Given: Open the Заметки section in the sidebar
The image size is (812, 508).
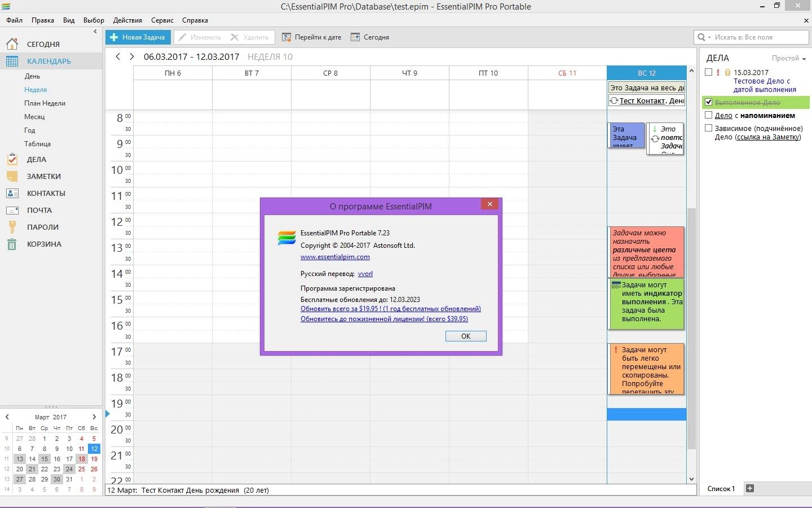Looking at the screenshot, I should [43, 176].
